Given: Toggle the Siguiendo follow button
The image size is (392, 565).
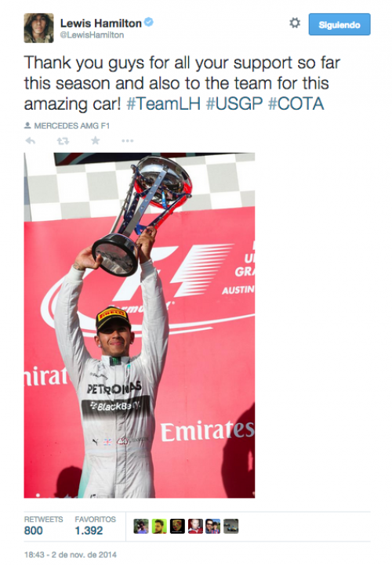Looking at the screenshot, I should click(x=339, y=24).
